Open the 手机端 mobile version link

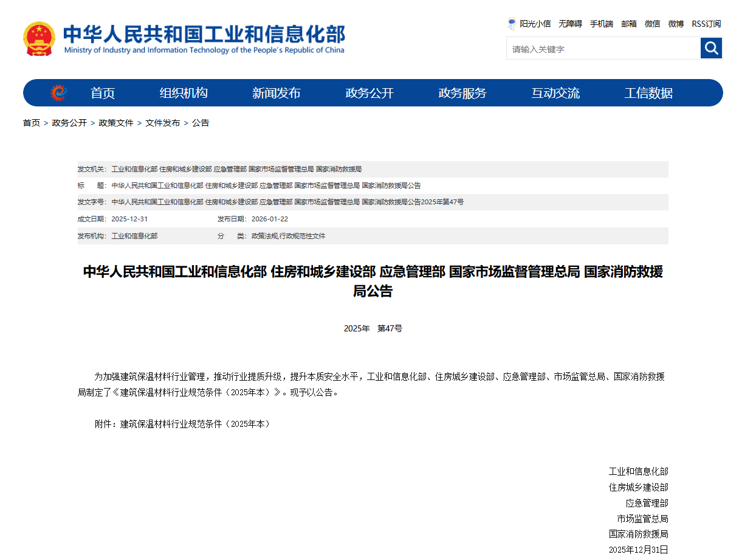coord(602,23)
